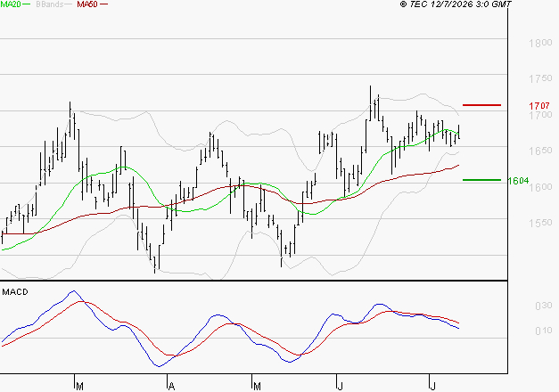Viewport: 559px width, 392px height.
Task: Click the BBands legend label
Action: [50, 4]
